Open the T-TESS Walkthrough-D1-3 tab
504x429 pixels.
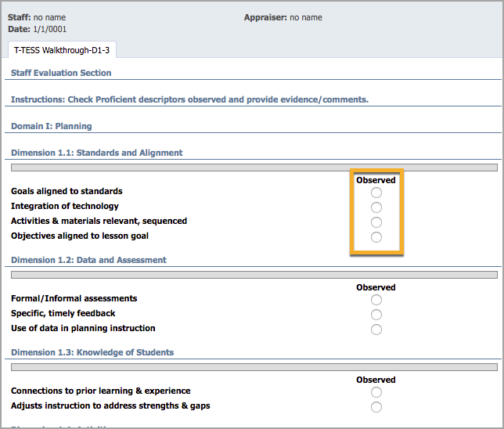[62, 50]
